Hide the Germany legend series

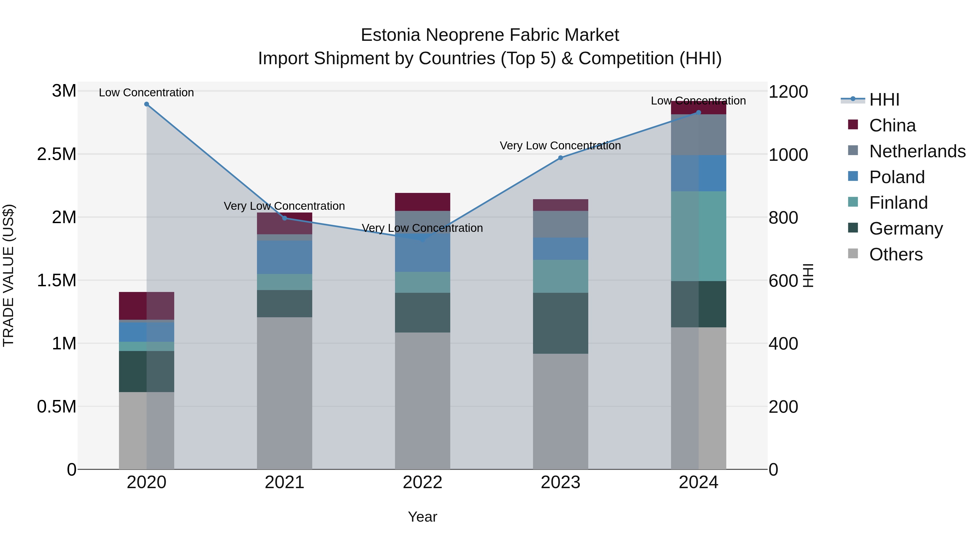click(x=896, y=229)
